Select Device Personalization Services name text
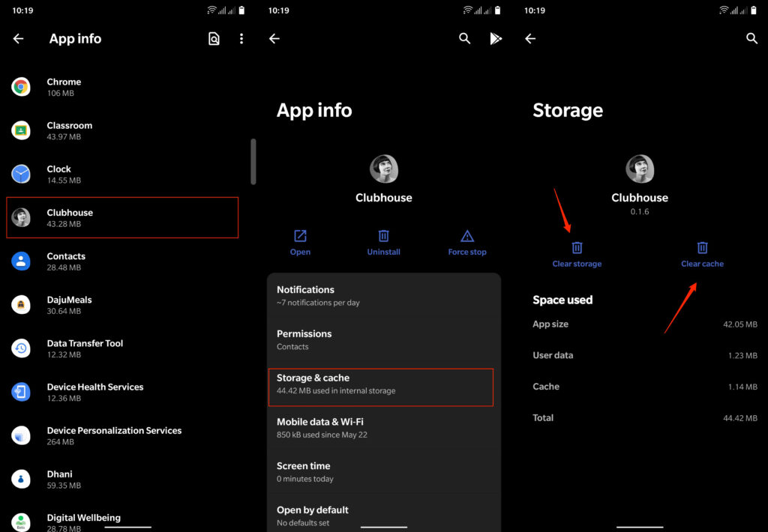This screenshot has width=768, height=532. pyautogui.click(x=114, y=431)
